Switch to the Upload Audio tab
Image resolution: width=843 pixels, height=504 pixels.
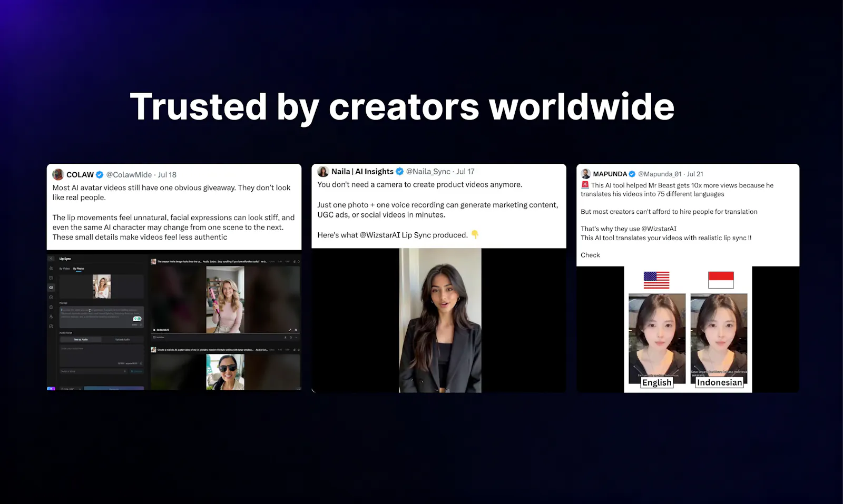[123, 340]
